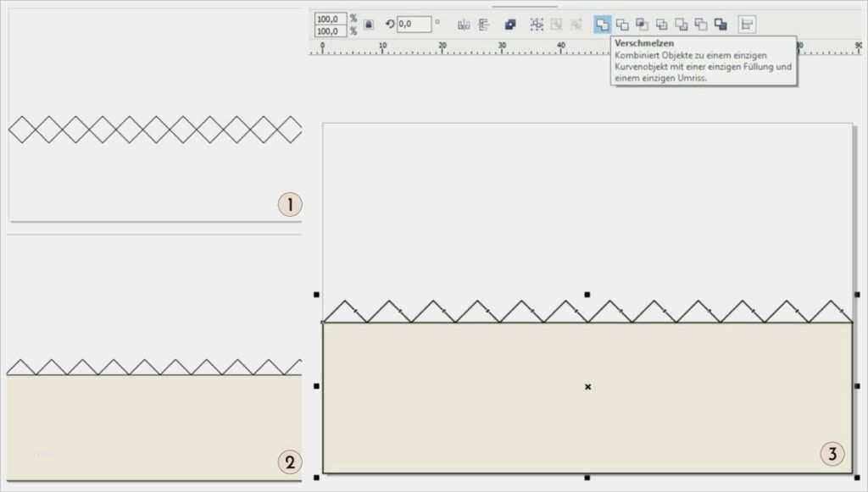Click the rotation angle field showing 0,0
This screenshot has height=492, width=868.
tap(415, 25)
